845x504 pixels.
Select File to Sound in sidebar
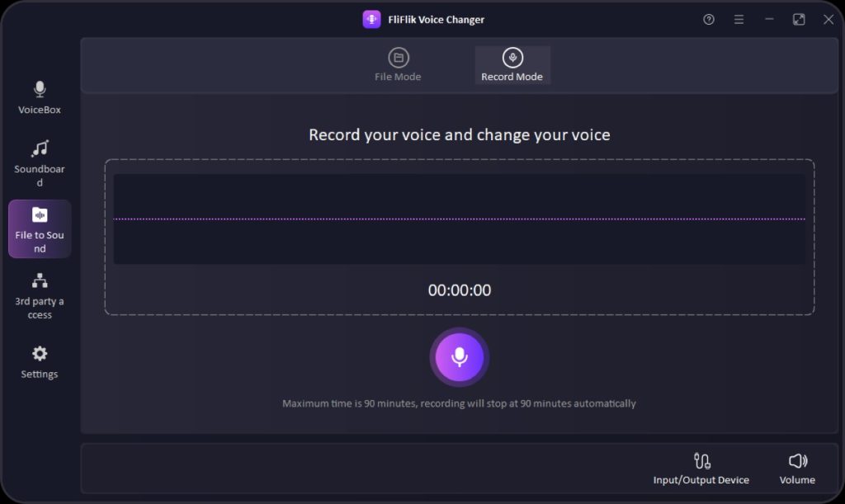[40, 228]
